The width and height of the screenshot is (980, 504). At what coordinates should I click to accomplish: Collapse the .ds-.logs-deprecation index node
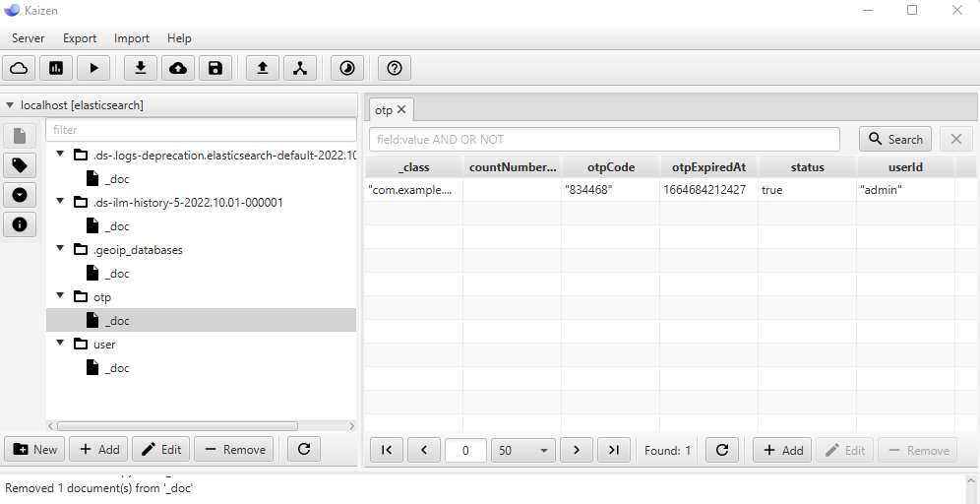[60, 154]
